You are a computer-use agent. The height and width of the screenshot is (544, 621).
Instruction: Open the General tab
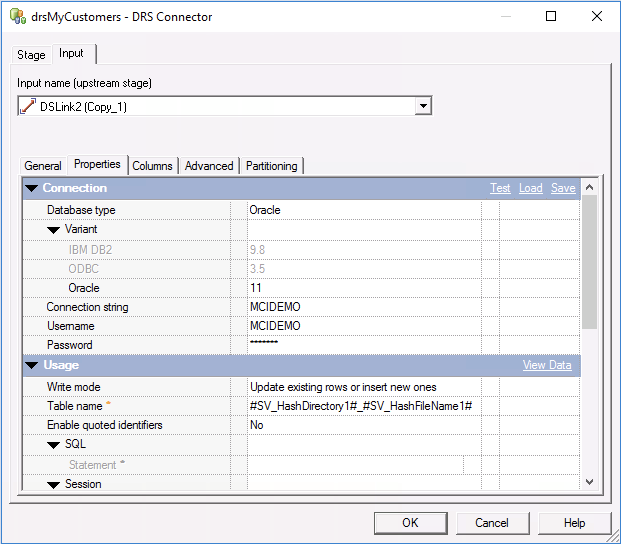point(43,166)
